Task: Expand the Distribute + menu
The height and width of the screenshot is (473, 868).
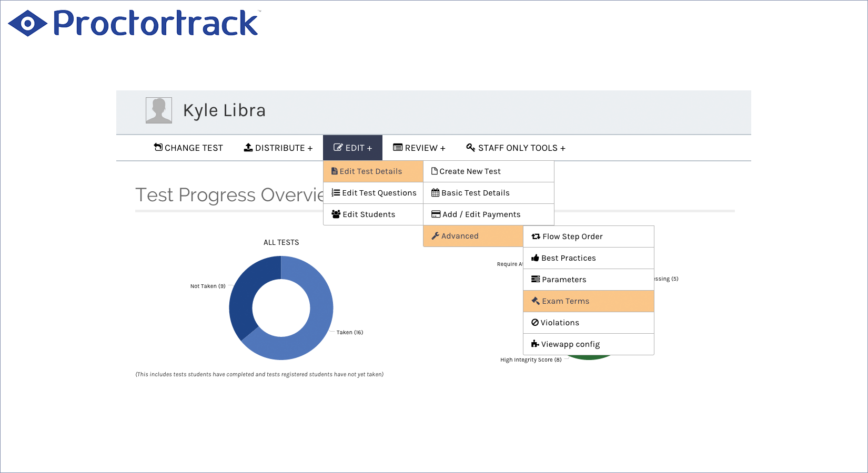Action: [x=278, y=148]
